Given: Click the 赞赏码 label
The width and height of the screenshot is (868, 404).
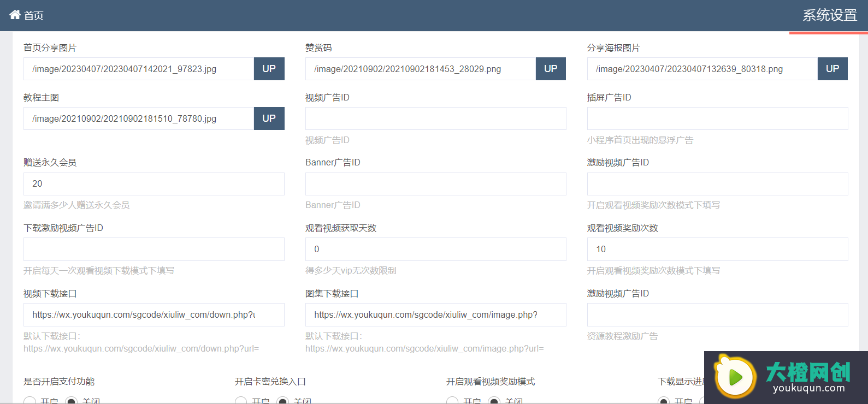Looking at the screenshot, I should pyautogui.click(x=318, y=48).
